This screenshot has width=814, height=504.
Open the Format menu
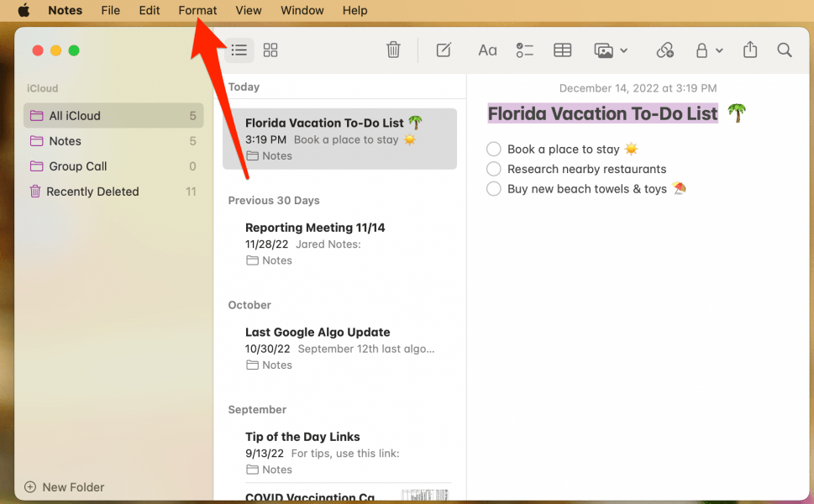(197, 10)
